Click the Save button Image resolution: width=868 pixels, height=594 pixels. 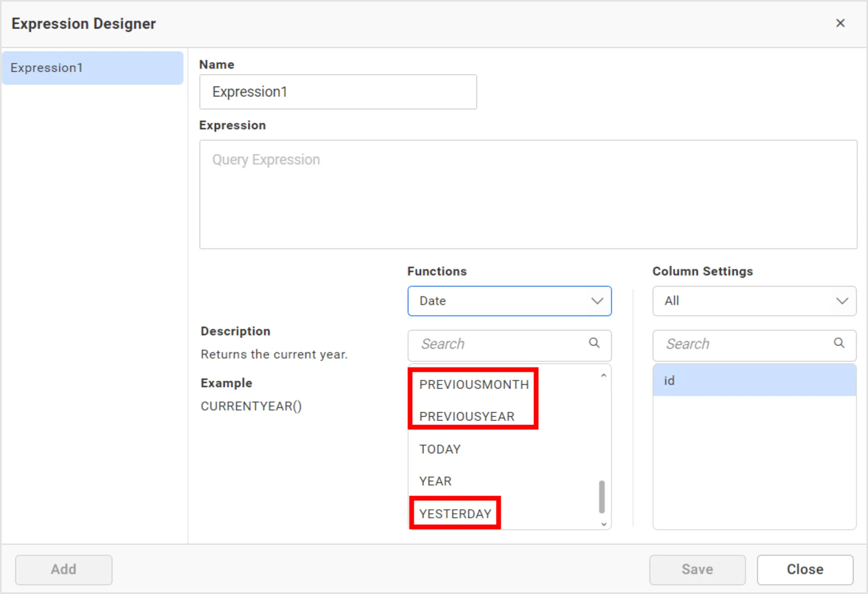697,569
